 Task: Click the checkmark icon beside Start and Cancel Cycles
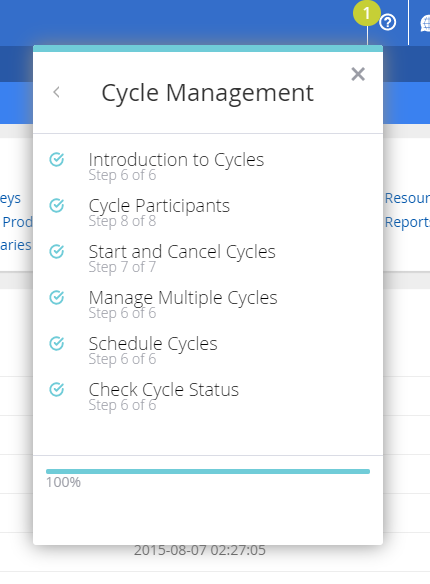pyautogui.click(x=57, y=251)
